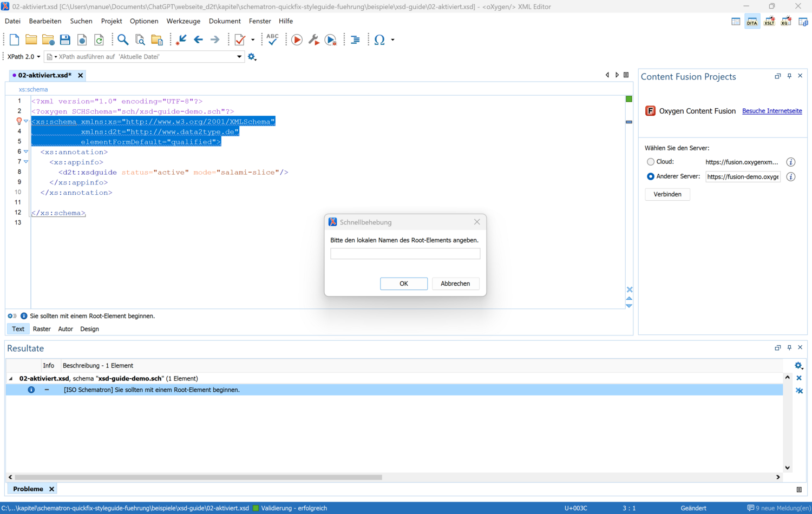Open the validation options dropdown arrow
812x514 pixels.
tap(253, 39)
